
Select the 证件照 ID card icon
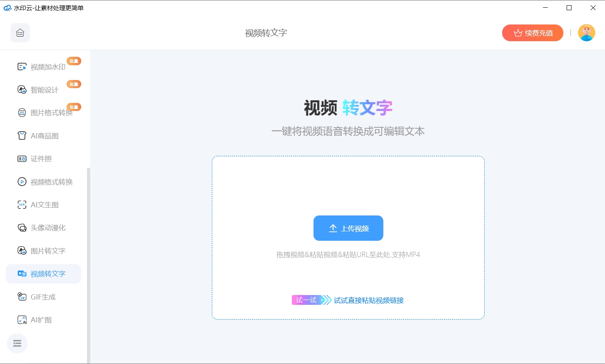tap(22, 159)
